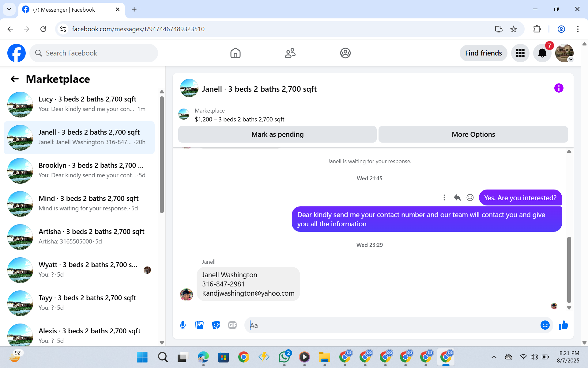Open a new browser tab
The height and width of the screenshot is (368, 588).
(x=134, y=9)
